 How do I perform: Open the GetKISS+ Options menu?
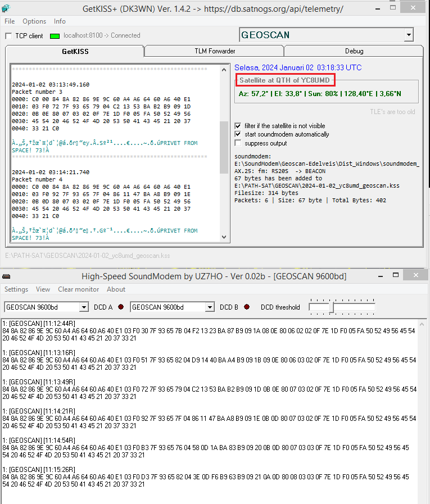pyautogui.click(x=34, y=21)
